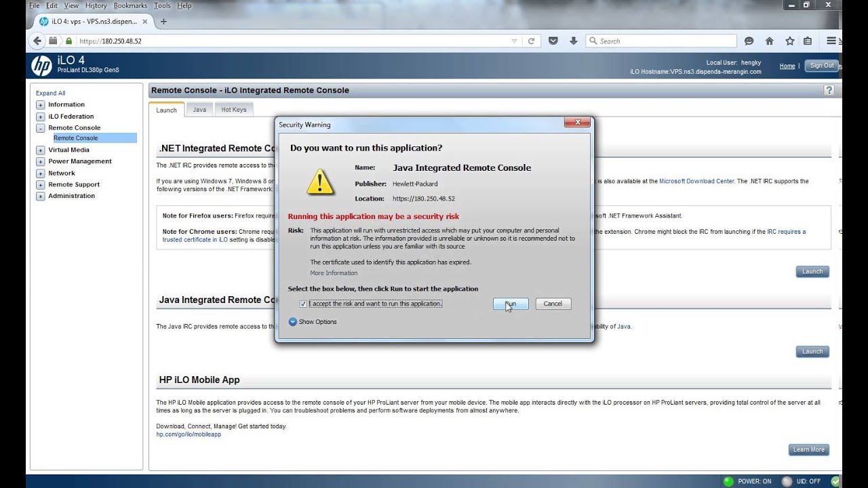
Task: Open the Bookmarks menu
Action: click(130, 5)
